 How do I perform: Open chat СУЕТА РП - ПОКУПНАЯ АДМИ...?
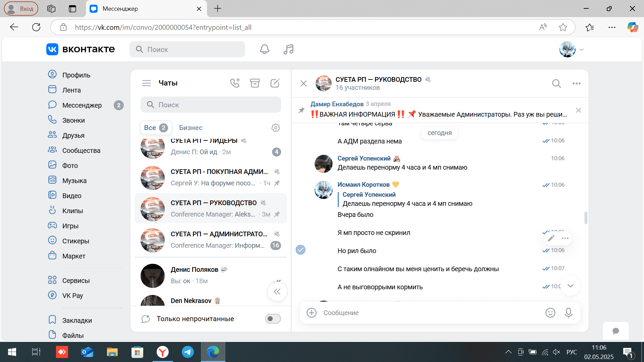point(211,177)
